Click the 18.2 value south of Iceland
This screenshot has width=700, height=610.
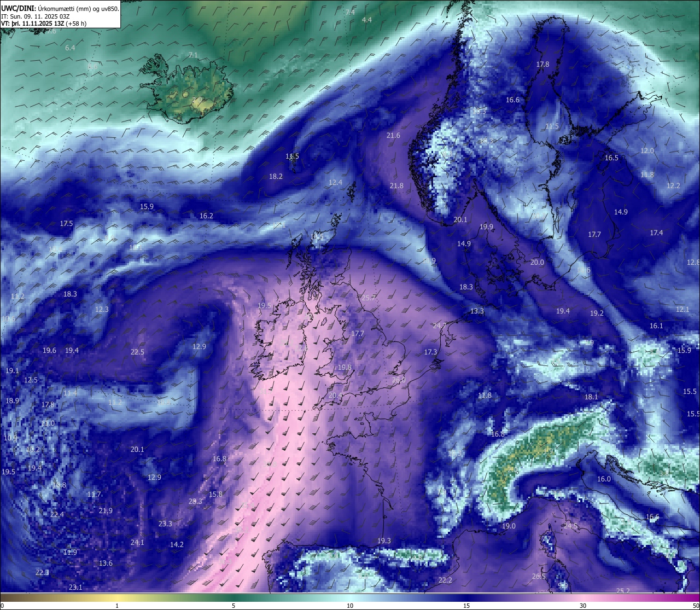[276, 177]
